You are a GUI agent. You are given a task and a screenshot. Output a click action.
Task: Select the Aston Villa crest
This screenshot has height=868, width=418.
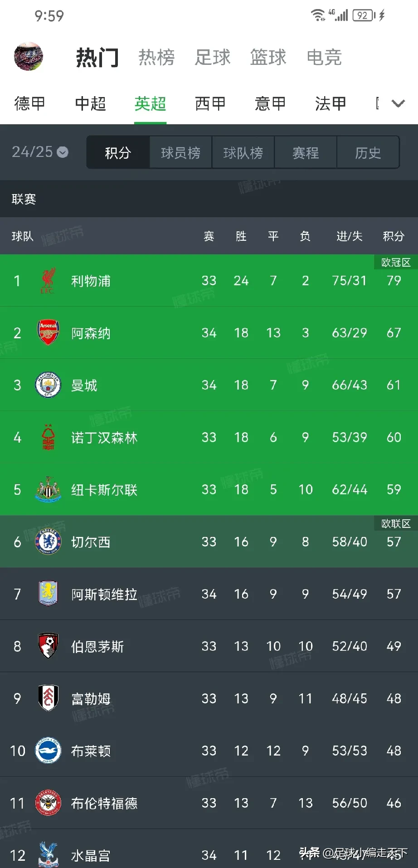pos(48,594)
